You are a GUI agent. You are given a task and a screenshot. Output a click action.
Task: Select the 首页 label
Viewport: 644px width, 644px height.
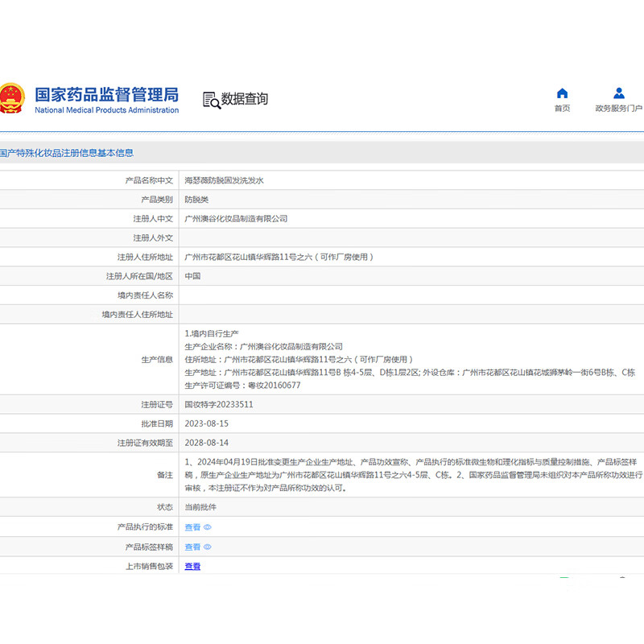(562, 108)
